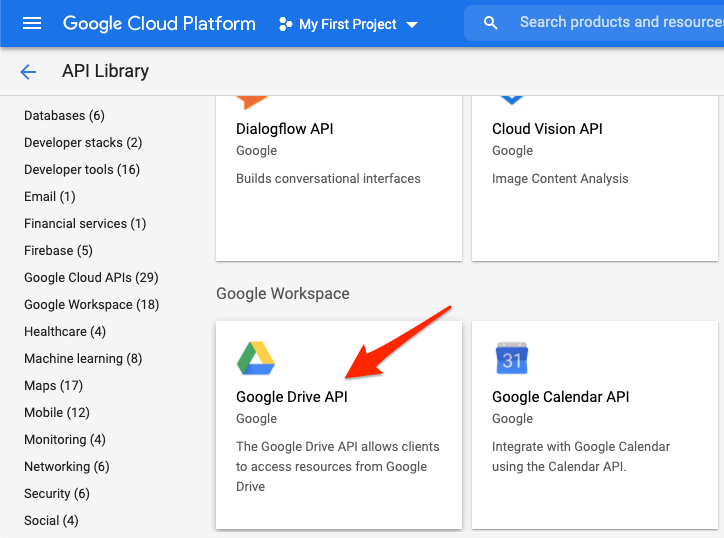724x538 pixels.
Task: Click the Google Drive triangle icon
Action: [x=256, y=358]
